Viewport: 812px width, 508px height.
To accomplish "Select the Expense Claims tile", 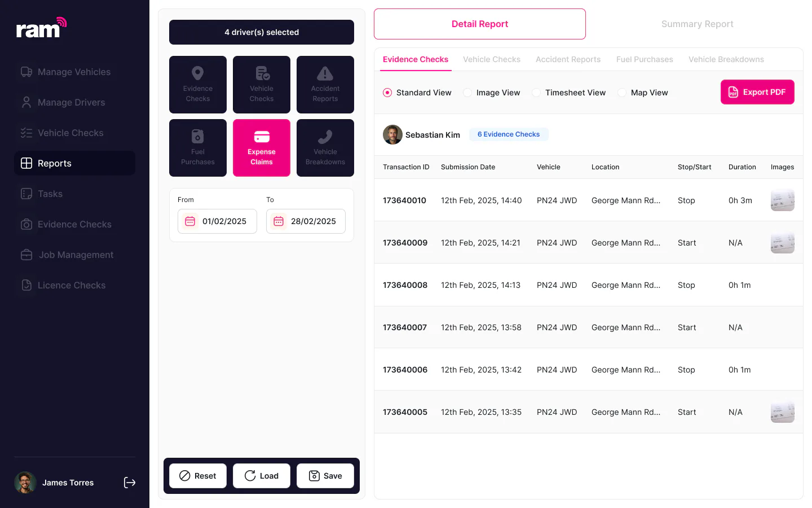I will coord(262,148).
